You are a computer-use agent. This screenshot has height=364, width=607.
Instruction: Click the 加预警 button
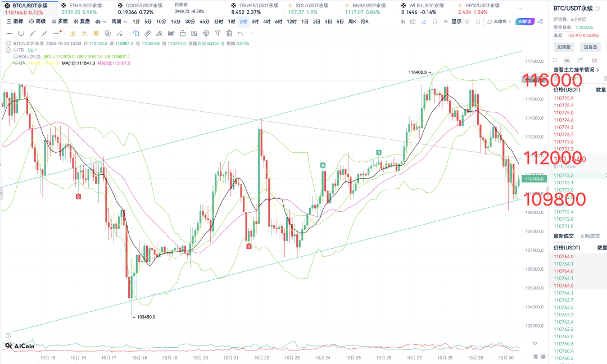point(563,47)
